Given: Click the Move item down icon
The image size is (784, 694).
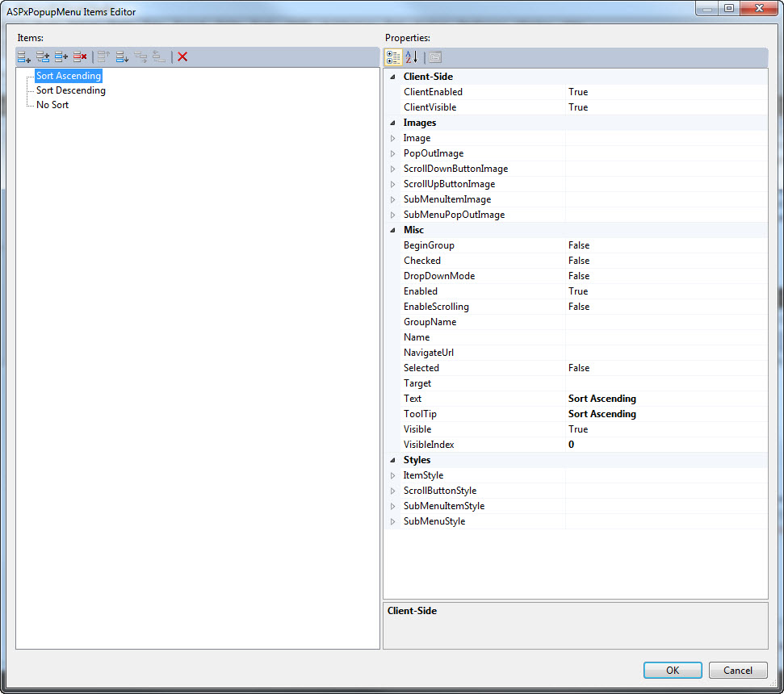Looking at the screenshot, I should click(x=122, y=57).
